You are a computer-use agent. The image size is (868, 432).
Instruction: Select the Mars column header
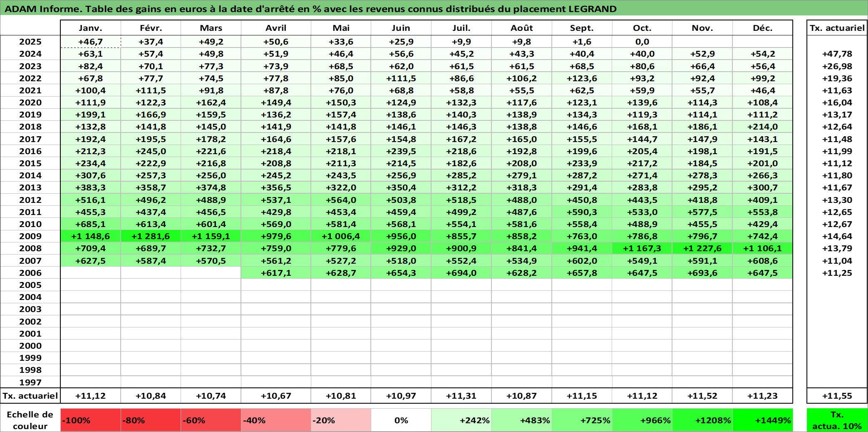tap(211, 28)
